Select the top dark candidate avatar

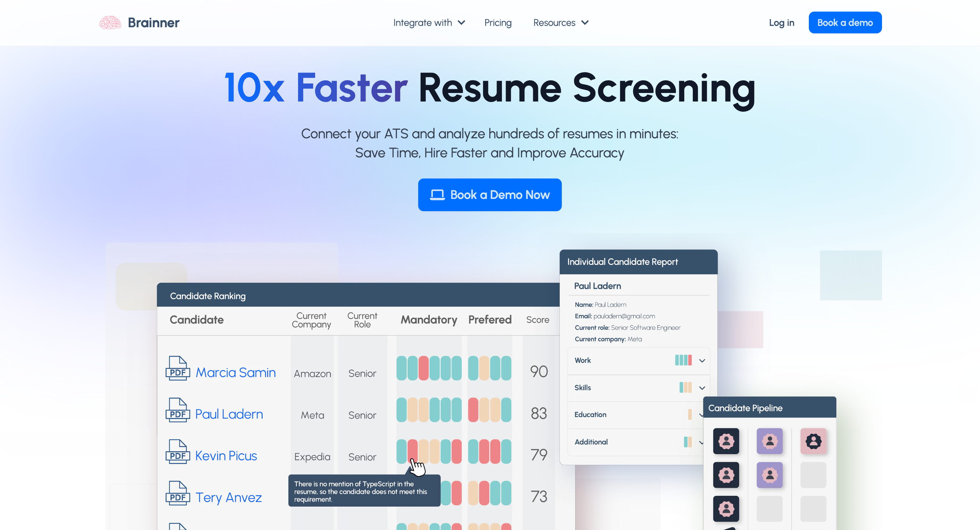click(725, 441)
